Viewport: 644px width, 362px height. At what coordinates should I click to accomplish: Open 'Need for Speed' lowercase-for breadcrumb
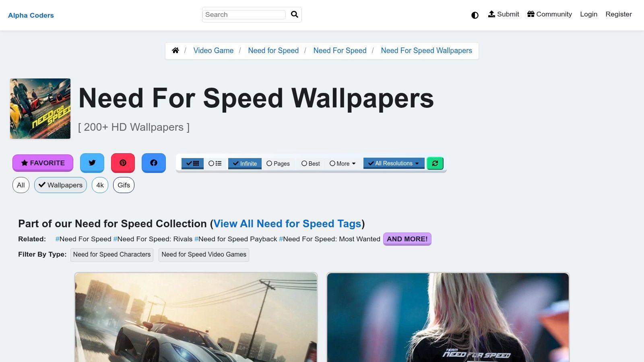tap(273, 50)
